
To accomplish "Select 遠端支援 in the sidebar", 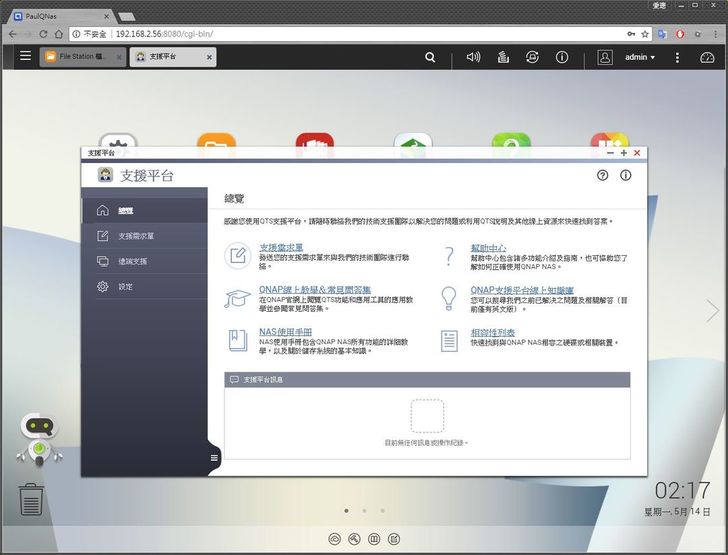I will 132,261.
